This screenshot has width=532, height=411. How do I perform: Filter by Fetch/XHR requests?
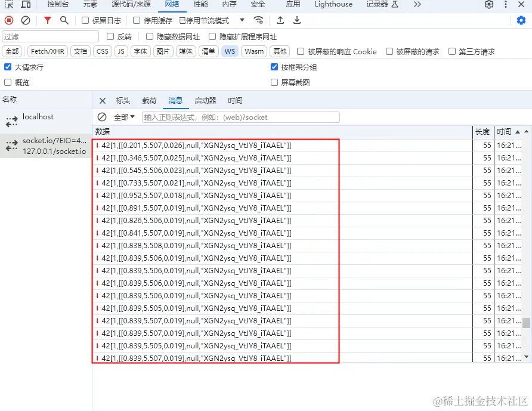(x=48, y=51)
